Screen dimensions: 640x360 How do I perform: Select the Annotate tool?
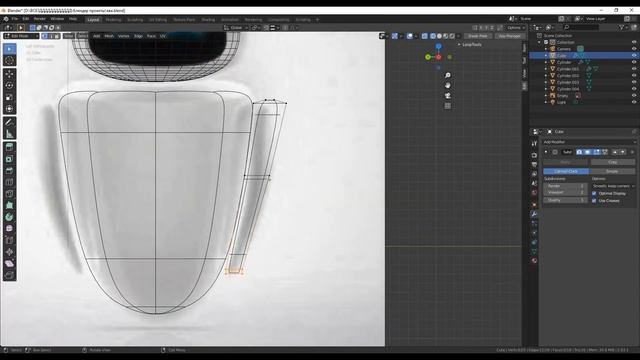pyautogui.click(x=9, y=122)
